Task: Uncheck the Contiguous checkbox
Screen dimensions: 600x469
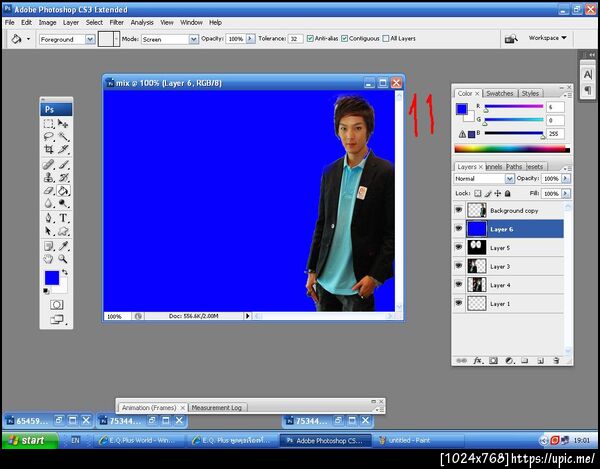Action: [344, 39]
